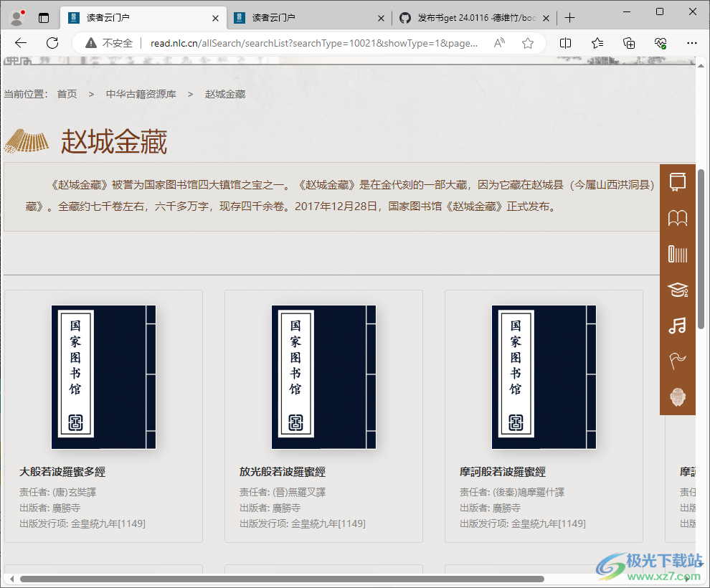This screenshot has height=588, width=710.
Task: Click the barcode-style ancient books icon
Action: 677,254
